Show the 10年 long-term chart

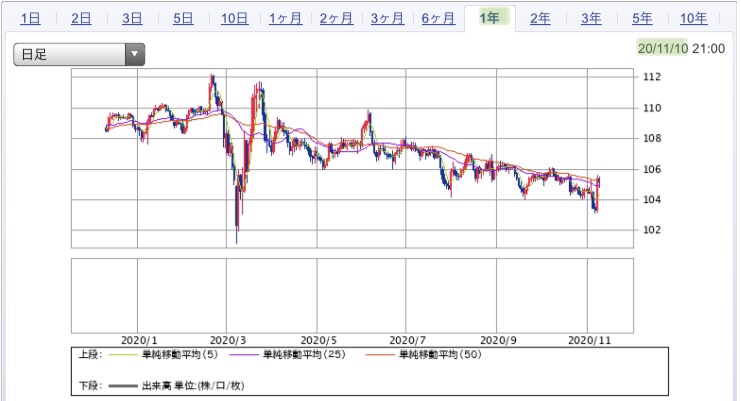(694, 18)
